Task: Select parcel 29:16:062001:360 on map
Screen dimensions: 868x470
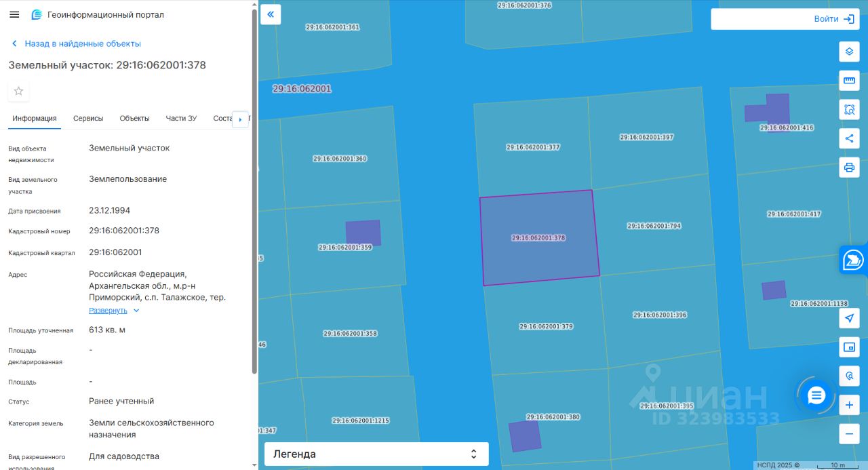Action: pos(340,159)
